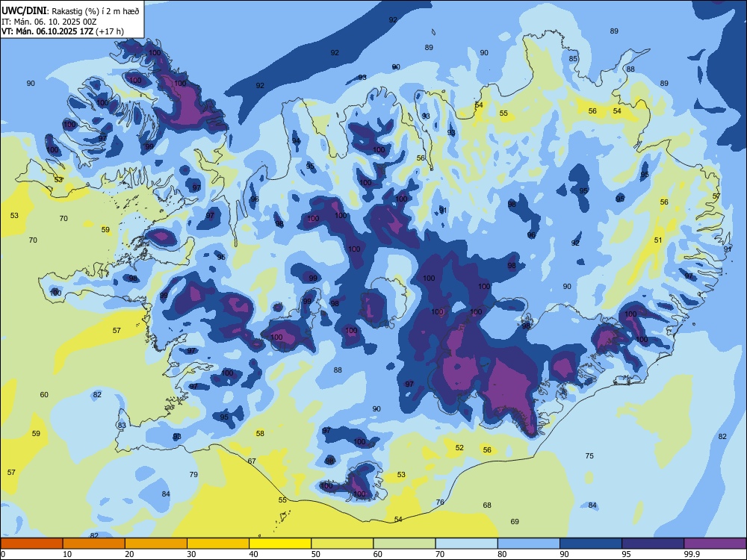Click the humidity value '75' off the southeast coast
This screenshot has height=560, width=747.
[589, 455]
